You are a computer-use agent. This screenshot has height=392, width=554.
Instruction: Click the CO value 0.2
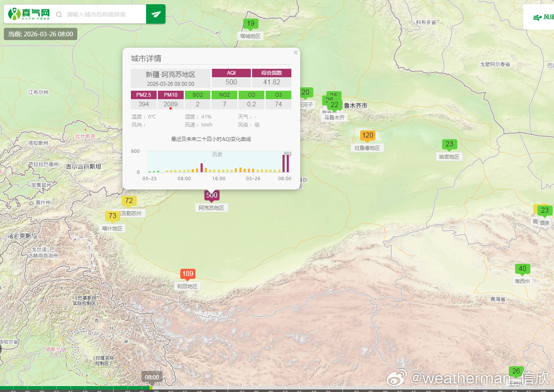coord(252,104)
